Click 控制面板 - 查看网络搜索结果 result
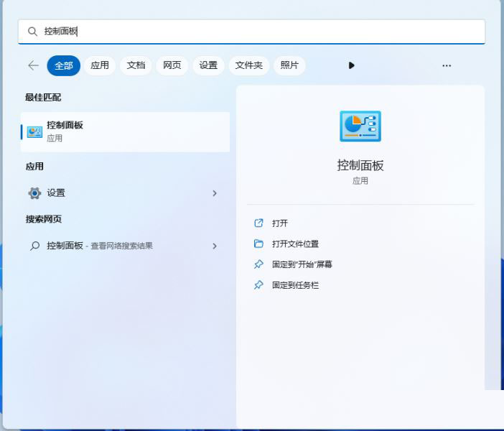The width and height of the screenshot is (504, 431). tap(100, 246)
